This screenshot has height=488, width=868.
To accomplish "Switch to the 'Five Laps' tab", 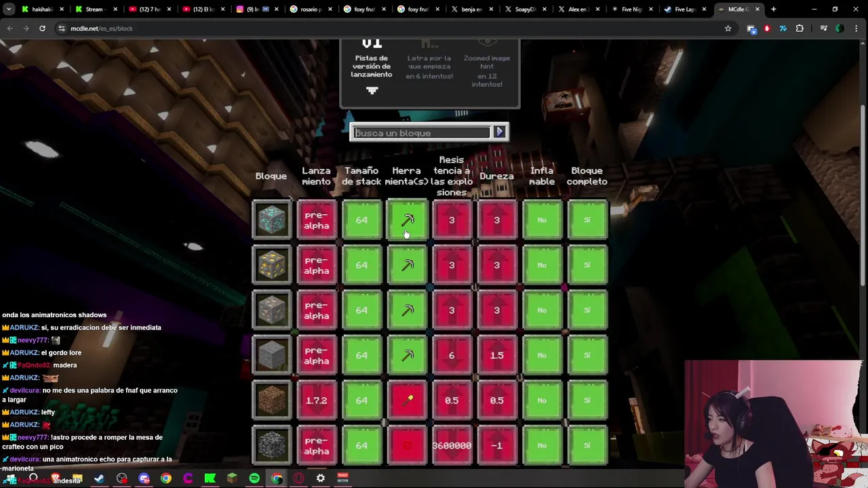I will coord(686,9).
